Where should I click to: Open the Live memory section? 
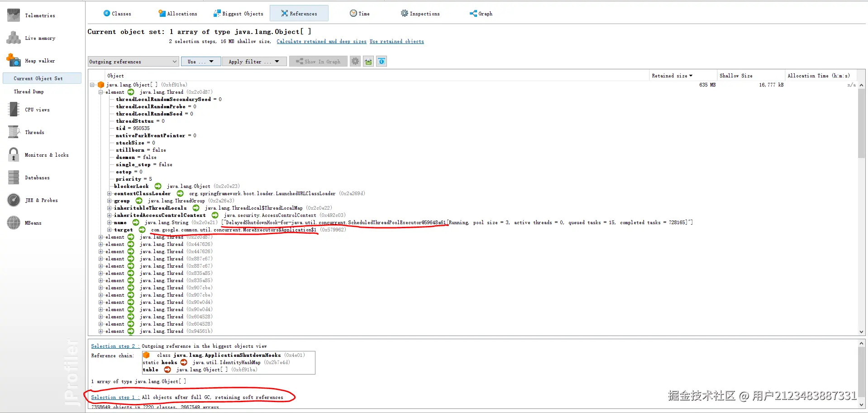pos(40,38)
